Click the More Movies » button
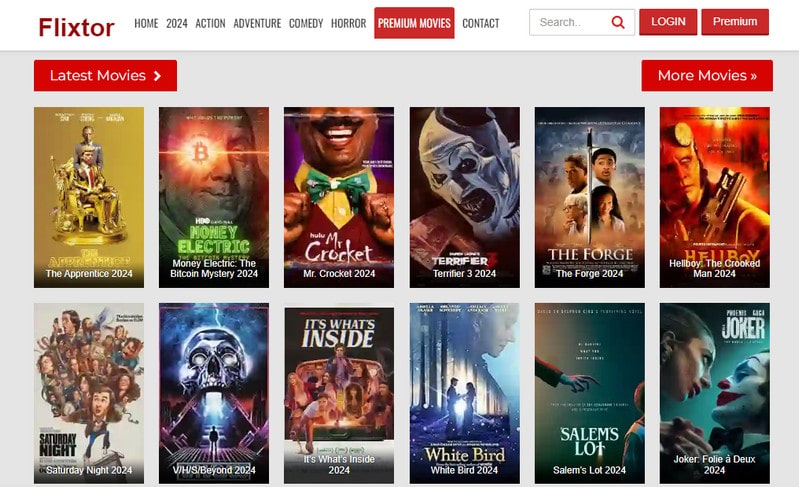 pyautogui.click(x=707, y=76)
